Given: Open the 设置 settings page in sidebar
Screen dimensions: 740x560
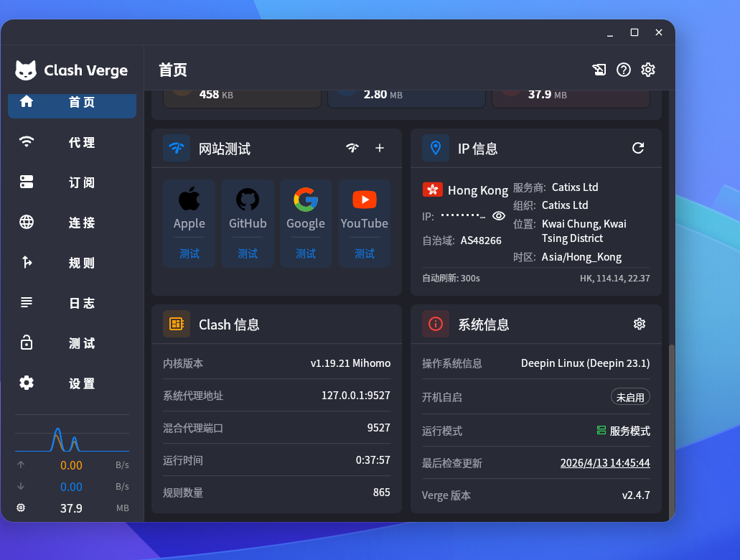Looking at the screenshot, I should point(72,383).
